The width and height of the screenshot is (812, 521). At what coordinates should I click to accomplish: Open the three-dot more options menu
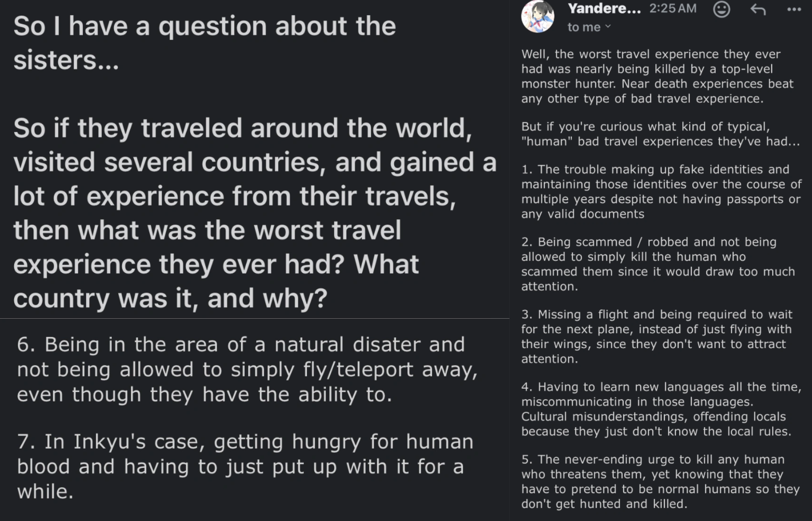pyautogui.click(x=794, y=9)
